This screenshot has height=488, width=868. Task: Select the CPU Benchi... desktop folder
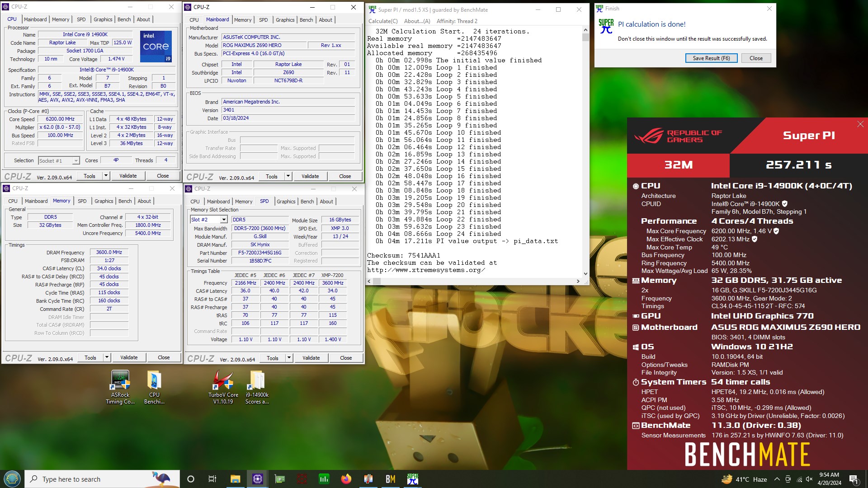click(x=154, y=388)
